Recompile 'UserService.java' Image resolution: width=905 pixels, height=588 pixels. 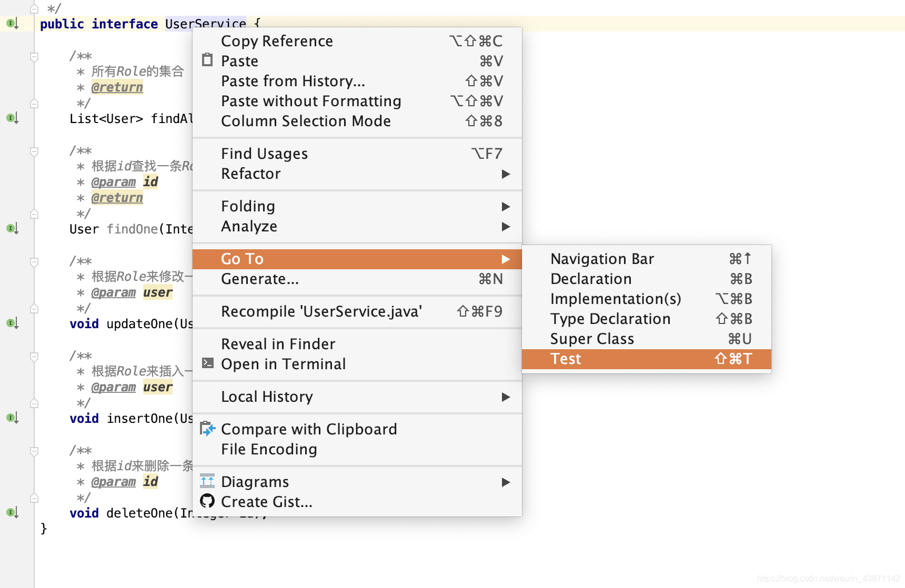357,311
